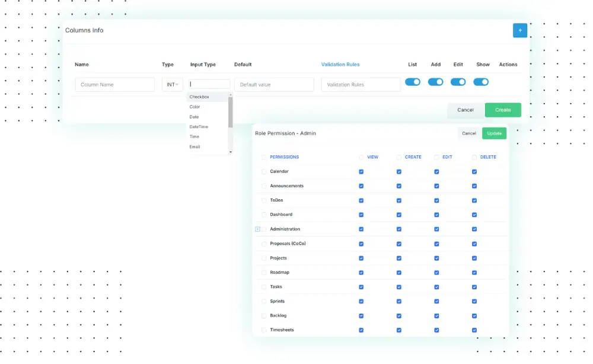Expand the Administration row arrow icon
Viewport: 593px width, 364px height.
258,229
